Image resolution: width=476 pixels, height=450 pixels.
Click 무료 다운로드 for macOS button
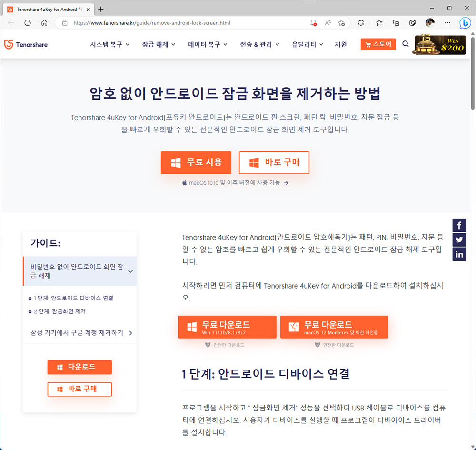(334, 327)
